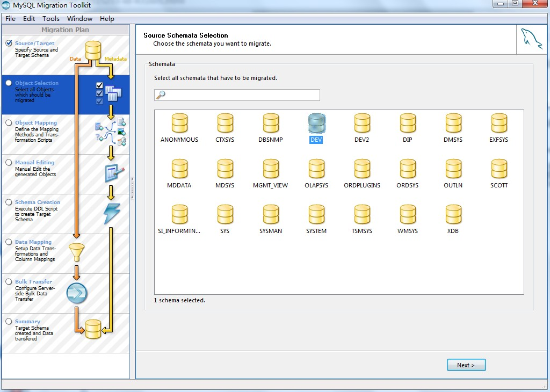The image size is (550, 392).
Task: Select the ORDPLUGINS schema icon
Action: tap(362, 169)
